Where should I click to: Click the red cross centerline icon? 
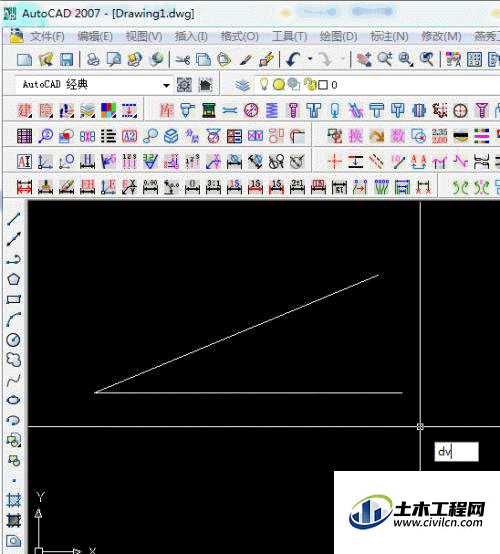(334, 162)
